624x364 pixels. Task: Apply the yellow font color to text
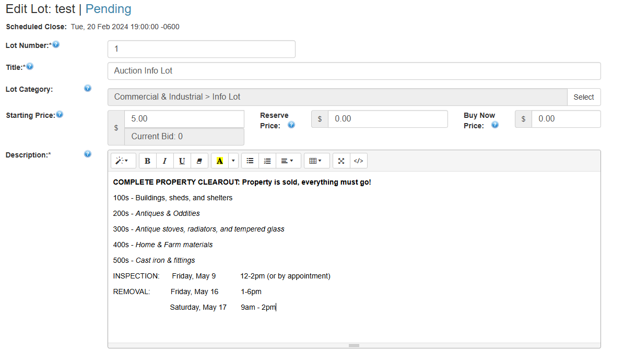click(219, 161)
